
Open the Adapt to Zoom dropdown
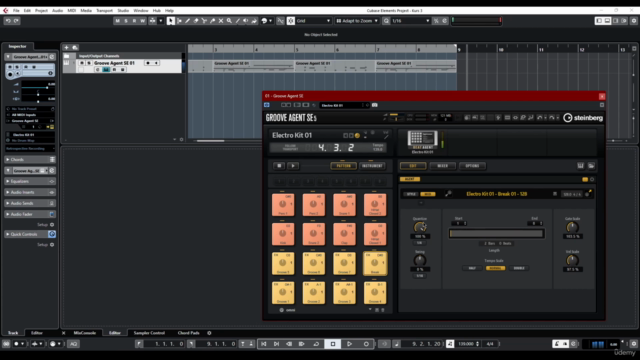pos(357,21)
